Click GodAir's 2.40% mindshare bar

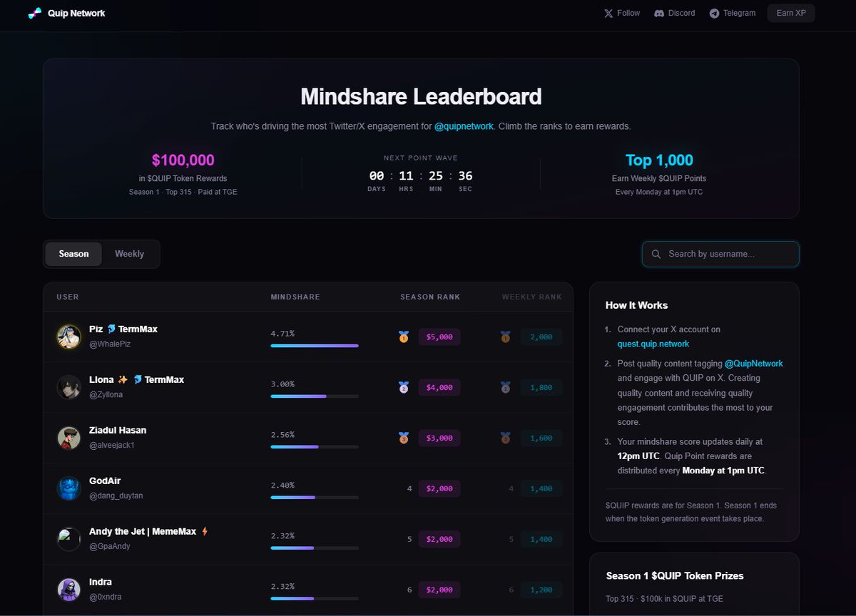click(315, 498)
